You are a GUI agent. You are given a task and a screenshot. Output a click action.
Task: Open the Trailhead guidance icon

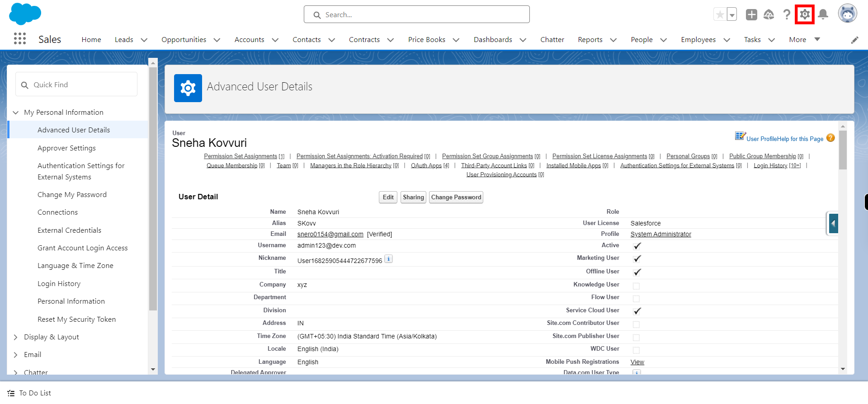tap(769, 14)
